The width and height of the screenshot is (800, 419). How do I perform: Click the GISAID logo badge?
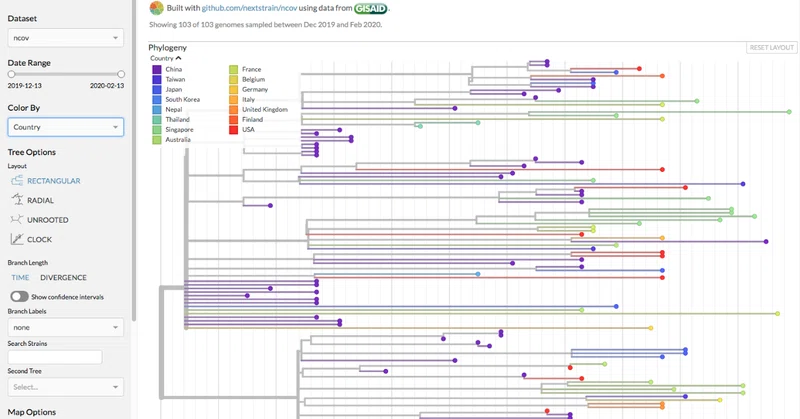click(371, 8)
